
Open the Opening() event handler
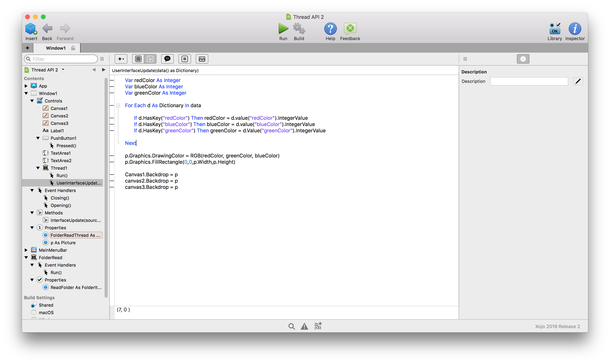(x=61, y=205)
